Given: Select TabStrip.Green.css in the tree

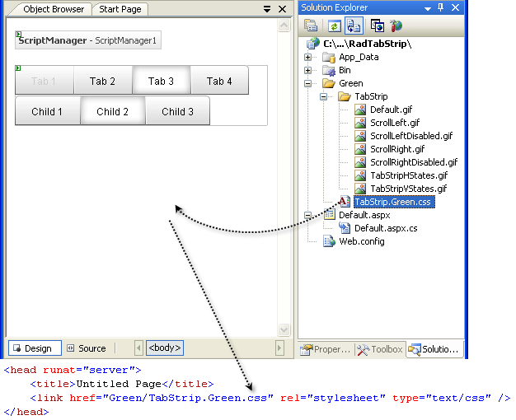Looking at the screenshot, I should [x=392, y=202].
